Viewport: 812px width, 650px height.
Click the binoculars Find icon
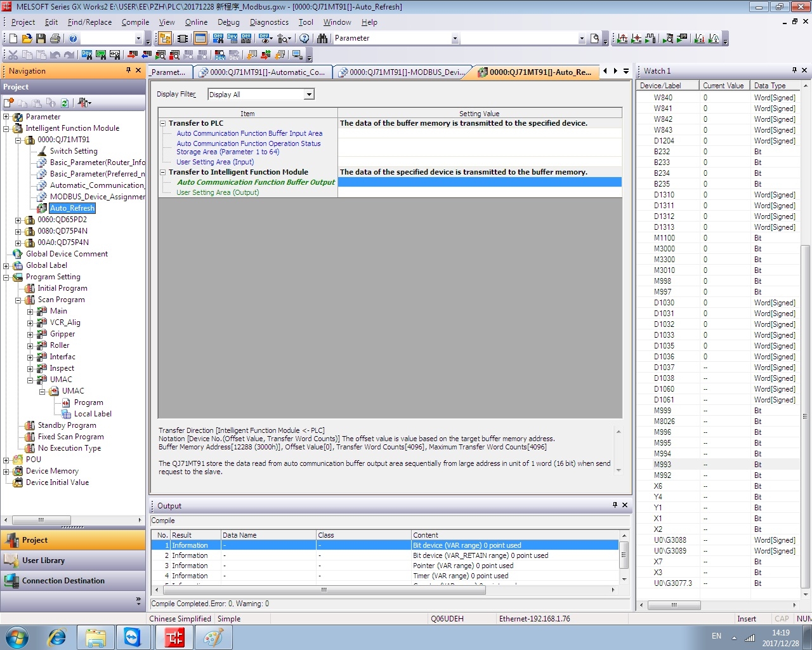pos(322,39)
